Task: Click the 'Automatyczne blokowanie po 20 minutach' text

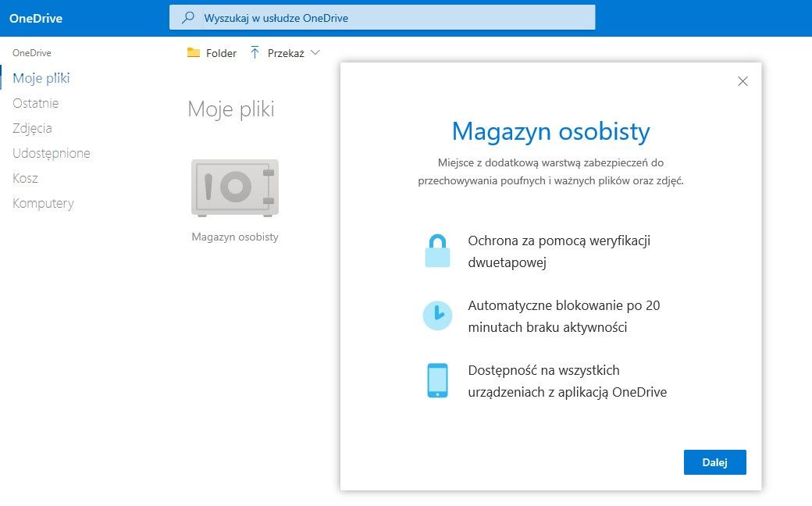Action: click(564, 316)
